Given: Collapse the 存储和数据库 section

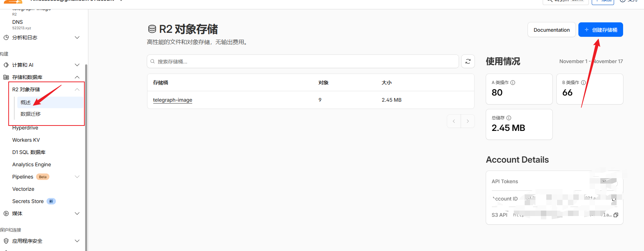Looking at the screenshot, I should click(77, 77).
